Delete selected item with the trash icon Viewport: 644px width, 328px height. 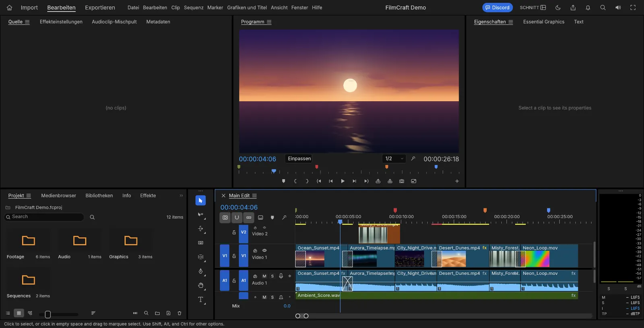click(180, 313)
